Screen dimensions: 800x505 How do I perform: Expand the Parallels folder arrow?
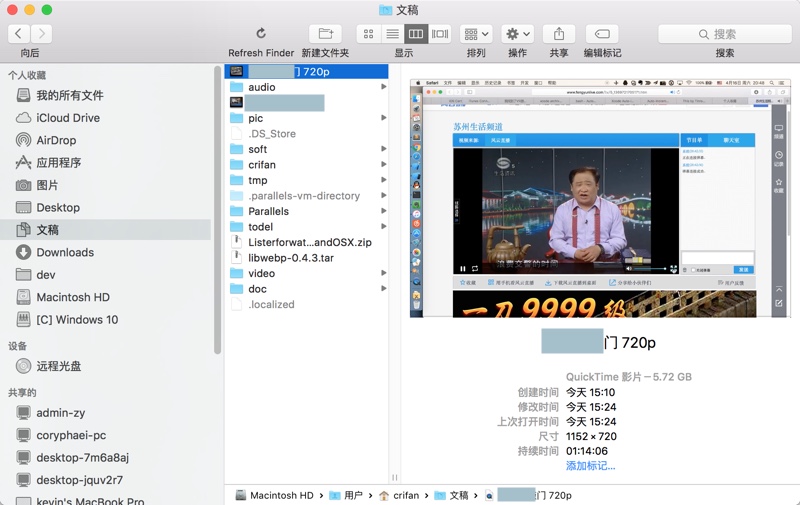[x=383, y=211]
